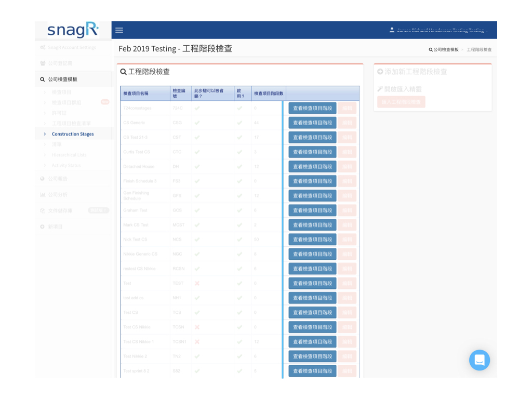The image size is (532, 399).
Task: Select Construction Stages sidebar item
Action: 73,134
